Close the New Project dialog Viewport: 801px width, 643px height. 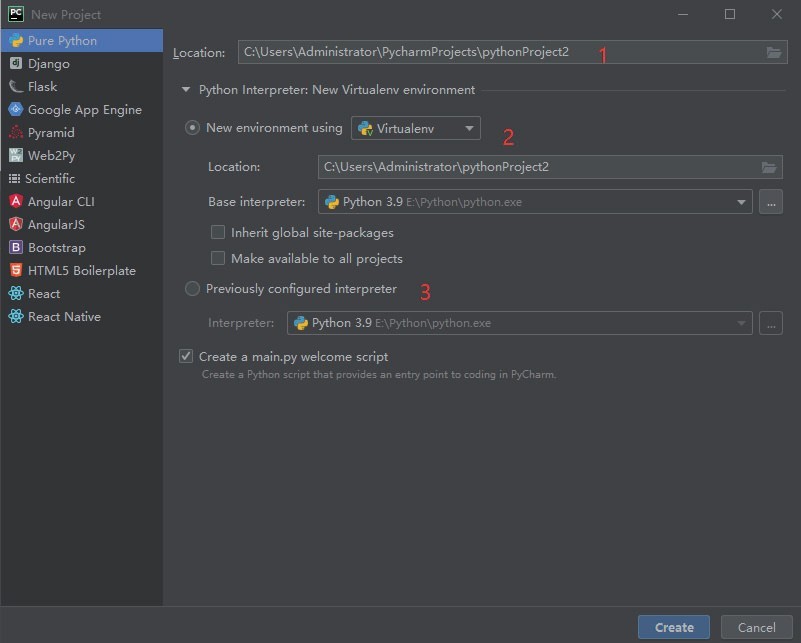point(776,14)
